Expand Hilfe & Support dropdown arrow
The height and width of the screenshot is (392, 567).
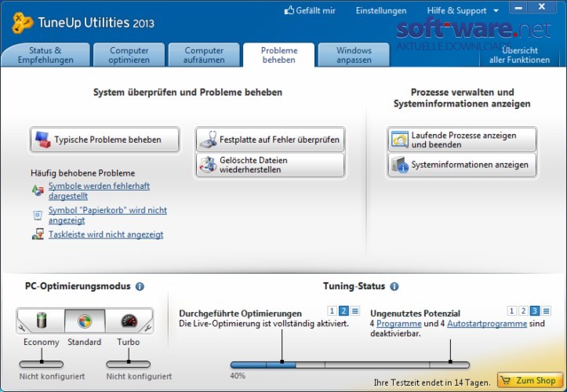(496, 11)
